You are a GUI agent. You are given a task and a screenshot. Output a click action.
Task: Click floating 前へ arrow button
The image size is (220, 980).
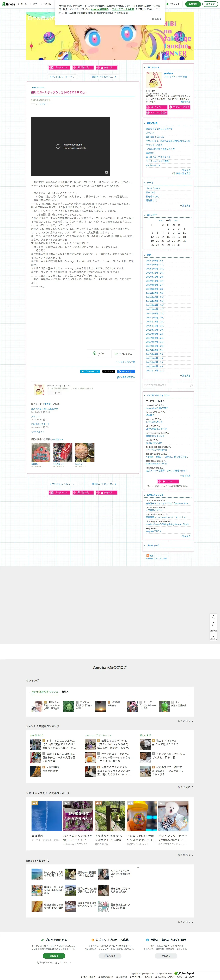[x=213, y=624]
